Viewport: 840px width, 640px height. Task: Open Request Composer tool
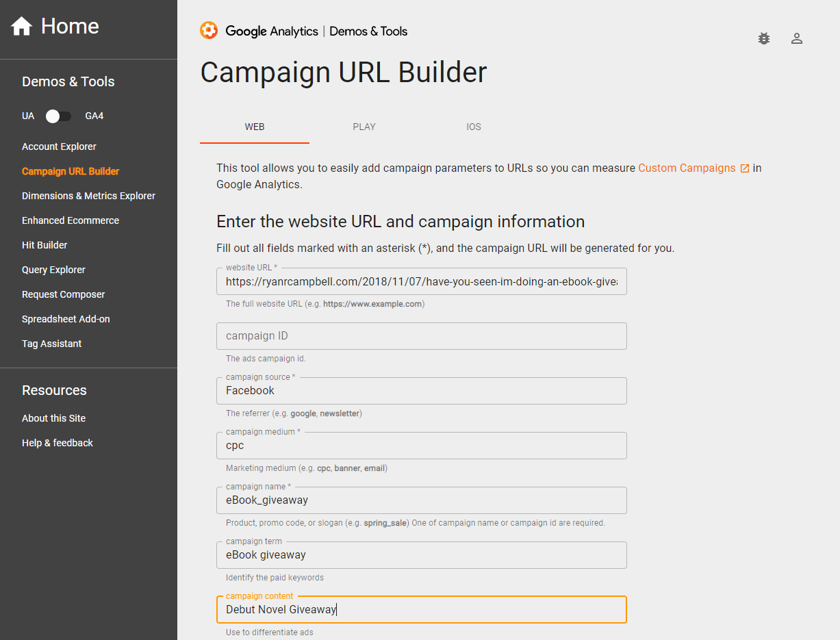coord(64,294)
